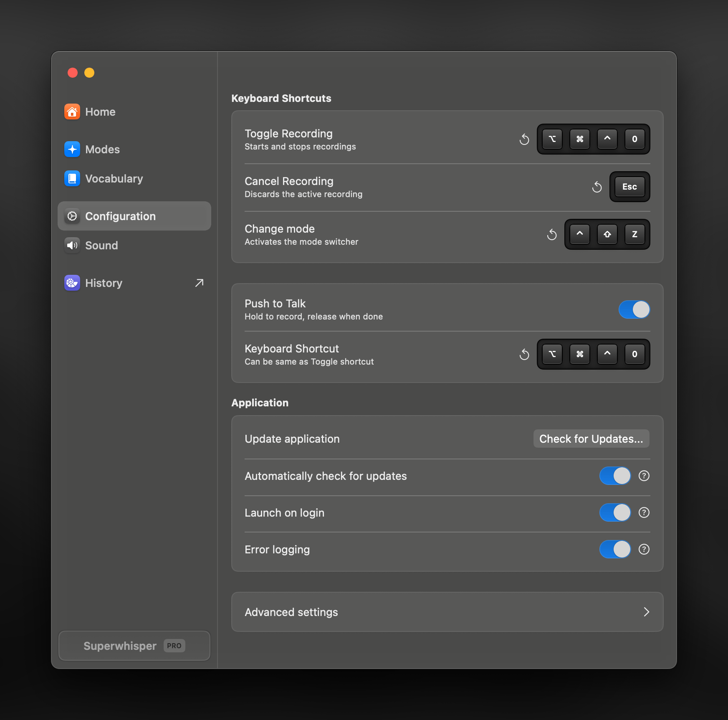Open History via external arrow icon
The width and height of the screenshot is (728, 720).
point(200,283)
